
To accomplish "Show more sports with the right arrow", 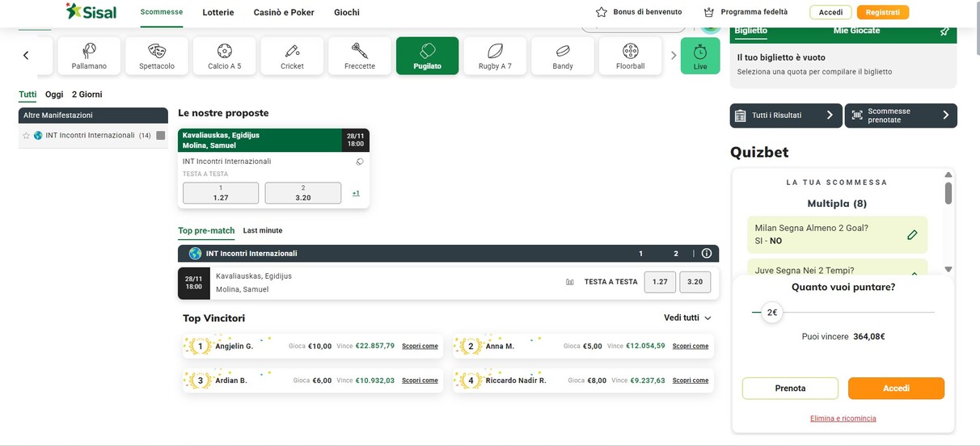I will click(674, 56).
